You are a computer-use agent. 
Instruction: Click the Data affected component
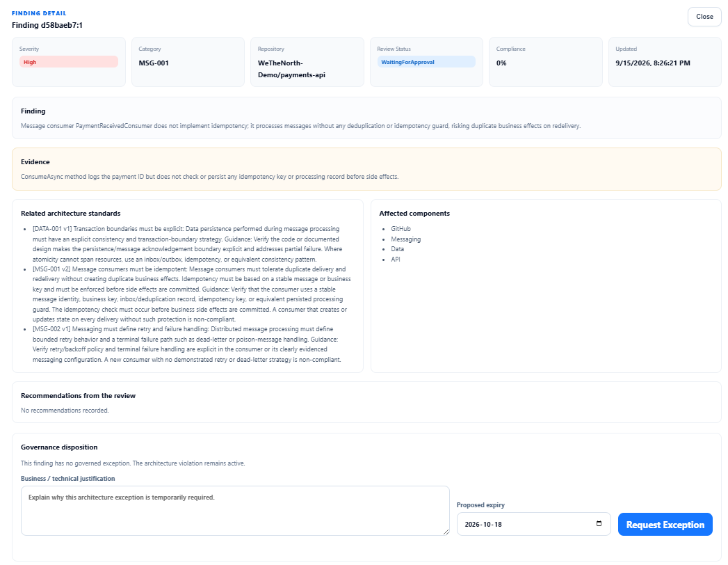point(398,249)
